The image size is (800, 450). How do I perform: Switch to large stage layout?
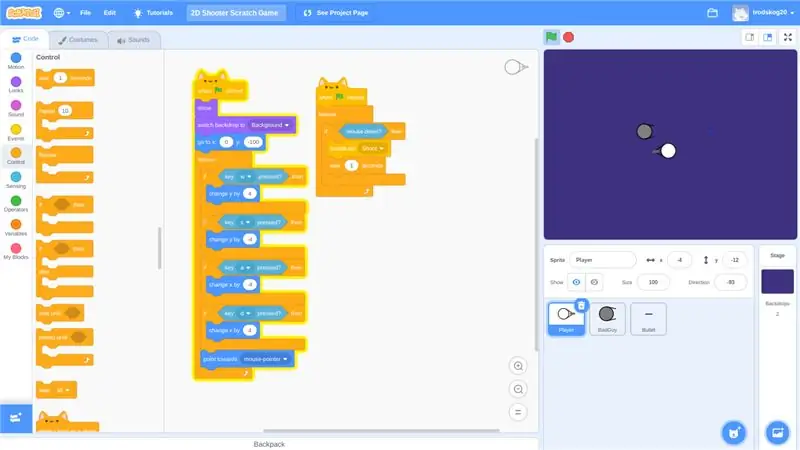click(x=767, y=37)
